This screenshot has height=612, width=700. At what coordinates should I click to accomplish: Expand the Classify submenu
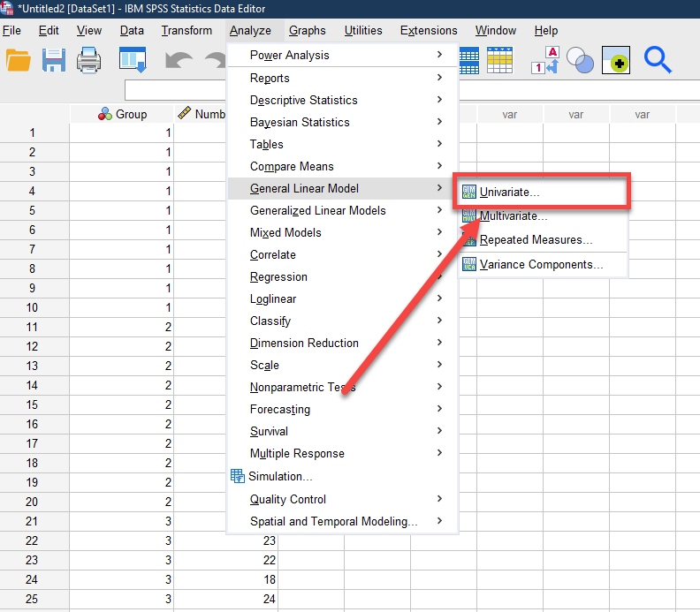[343, 321]
